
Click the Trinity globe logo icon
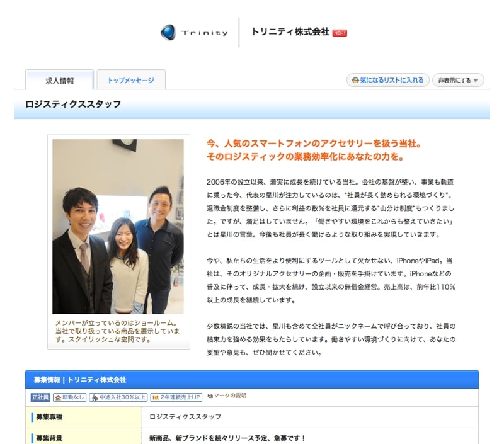168,32
